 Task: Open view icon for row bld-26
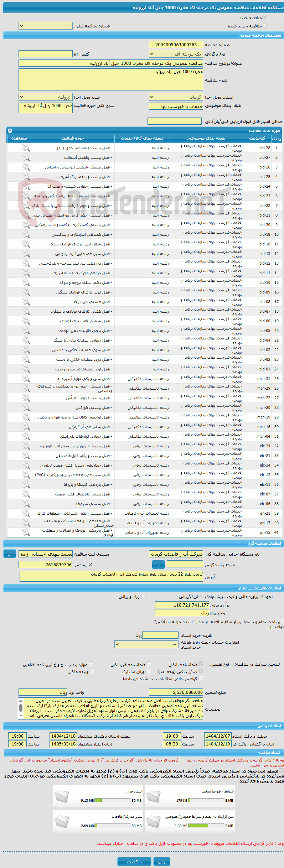[26, 167]
